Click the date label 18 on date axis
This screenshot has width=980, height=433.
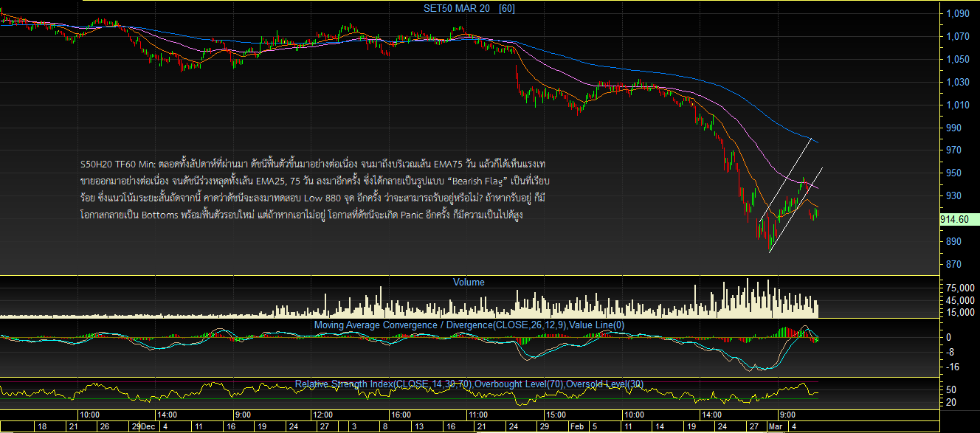42,426
